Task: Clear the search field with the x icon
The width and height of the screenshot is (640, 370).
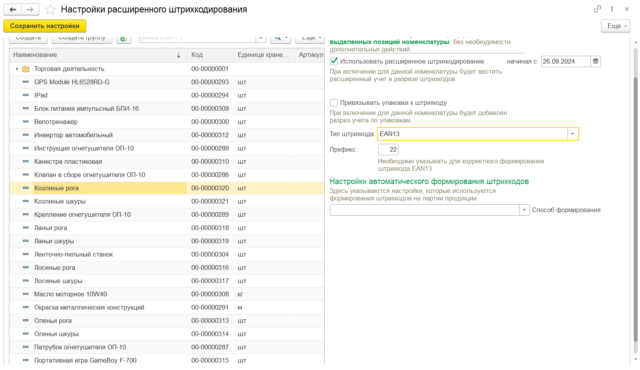Action: 261,38
